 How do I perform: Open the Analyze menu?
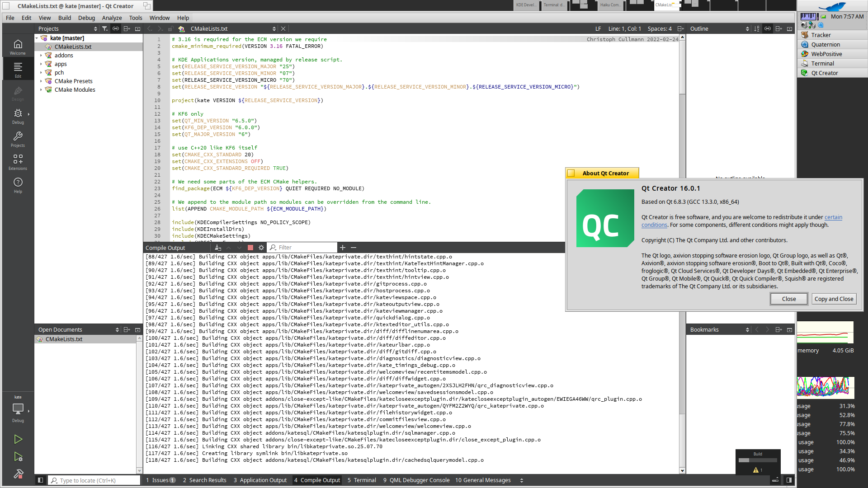112,18
